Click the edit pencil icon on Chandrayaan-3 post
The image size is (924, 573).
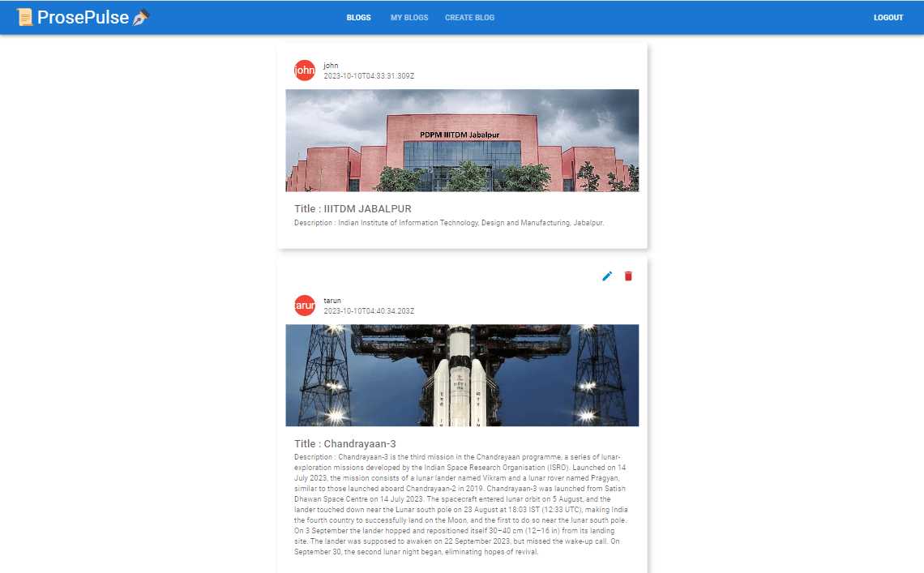(607, 276)
